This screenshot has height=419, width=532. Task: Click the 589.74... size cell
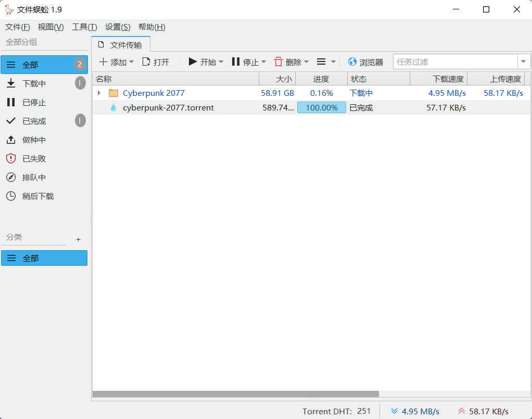click(x=278, y=108)
